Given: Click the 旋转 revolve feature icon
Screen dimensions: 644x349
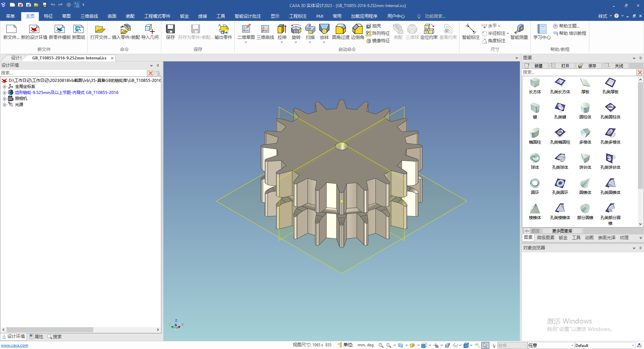Looking at the screenshot, I should click(x=296, y=30).
